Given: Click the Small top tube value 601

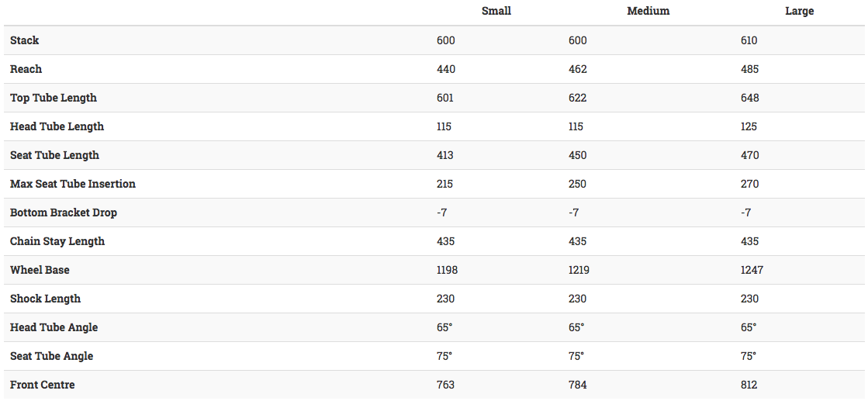Looking at the screenshot, I should click(x=445, y=98).
